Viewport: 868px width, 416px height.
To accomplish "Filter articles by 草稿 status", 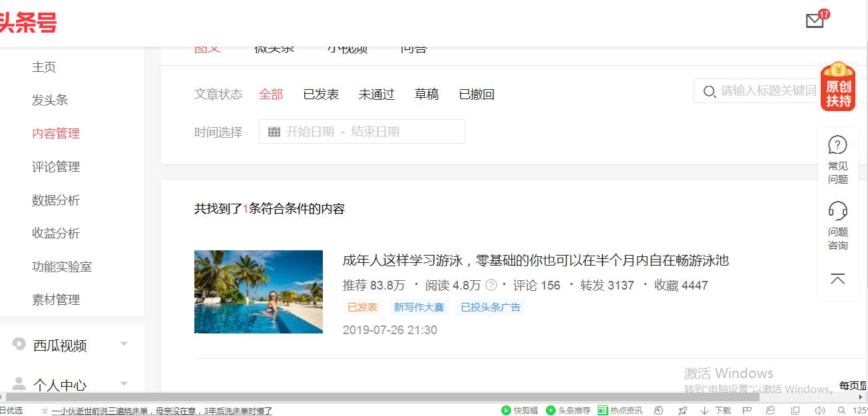I will point(427,95).
